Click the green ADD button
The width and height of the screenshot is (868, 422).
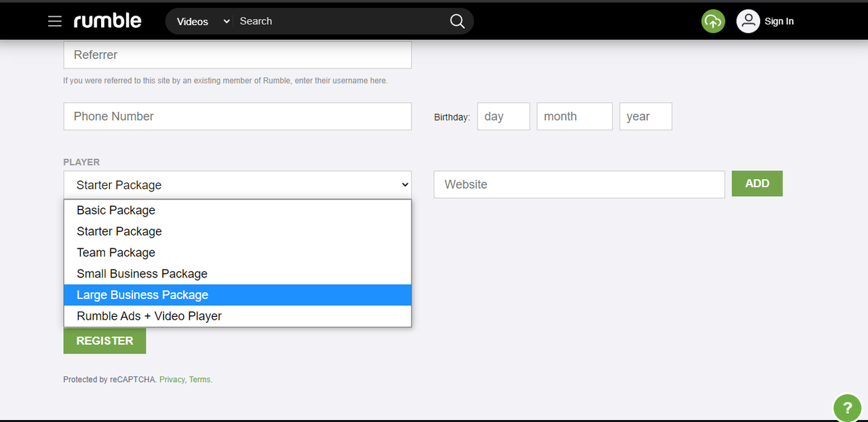[x=757, y=183]
